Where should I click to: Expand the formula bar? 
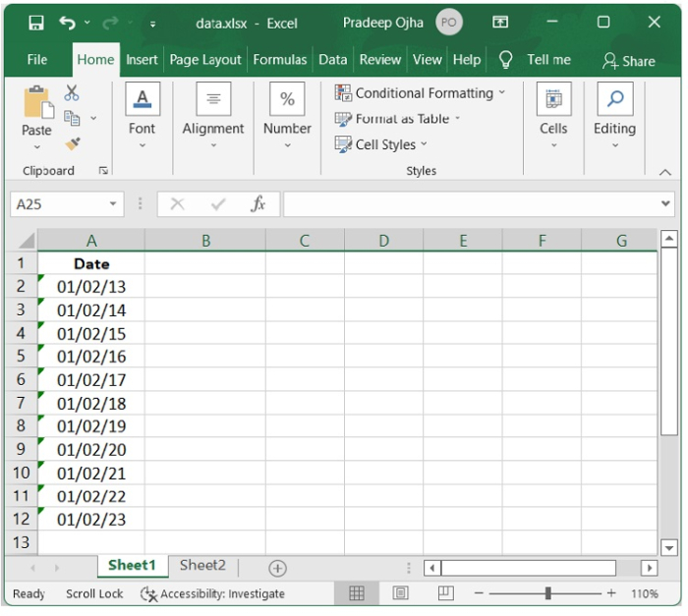(665, 203)
